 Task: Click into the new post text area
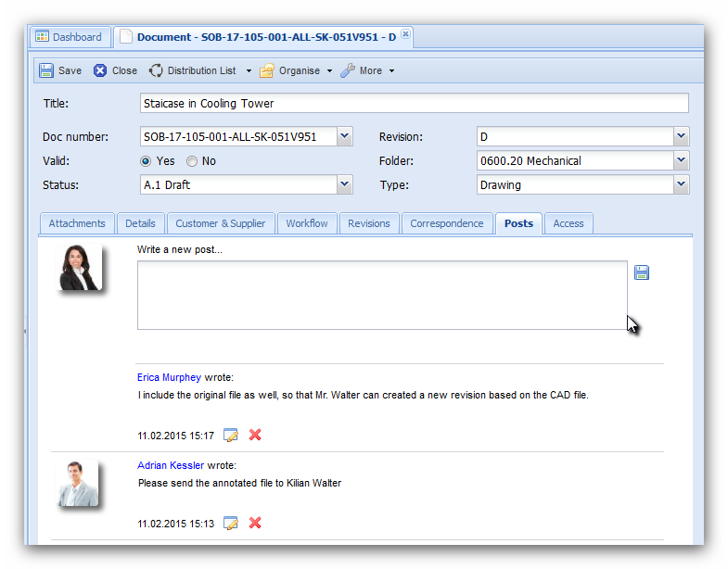382,295
